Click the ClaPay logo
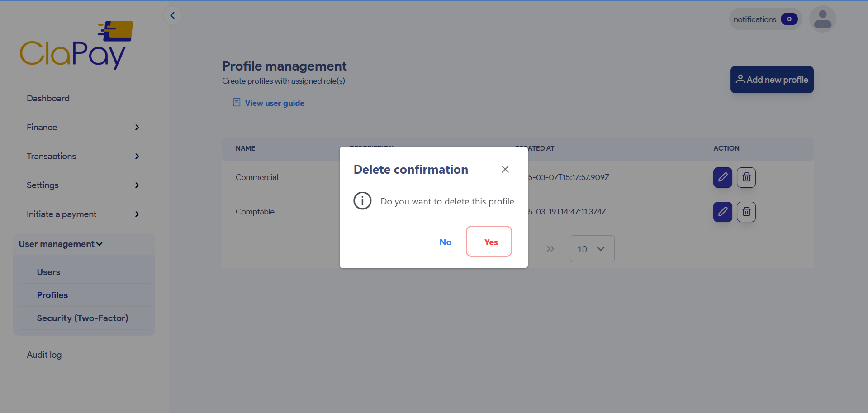Screen dimensions: 868x413 [76, 45]
